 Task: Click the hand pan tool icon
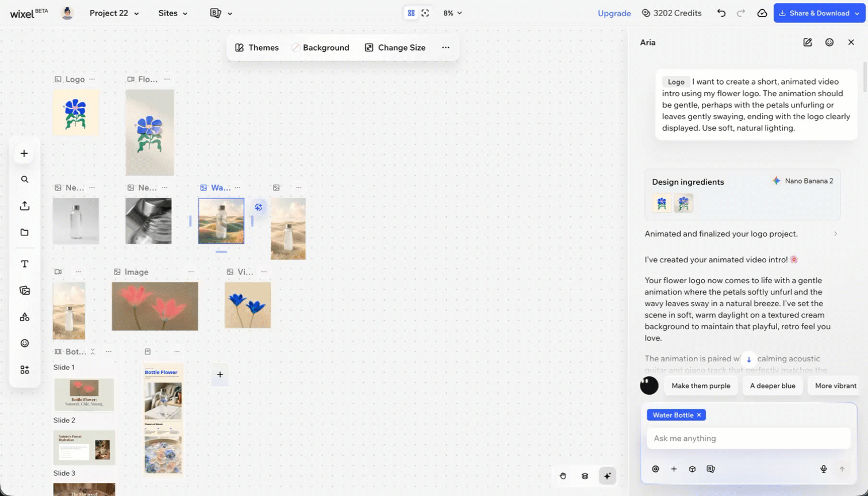coord(563,476)
